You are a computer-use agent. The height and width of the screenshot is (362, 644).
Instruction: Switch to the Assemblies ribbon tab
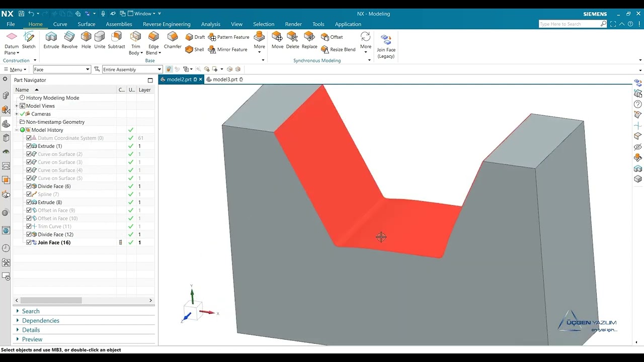tap(119, 24)
